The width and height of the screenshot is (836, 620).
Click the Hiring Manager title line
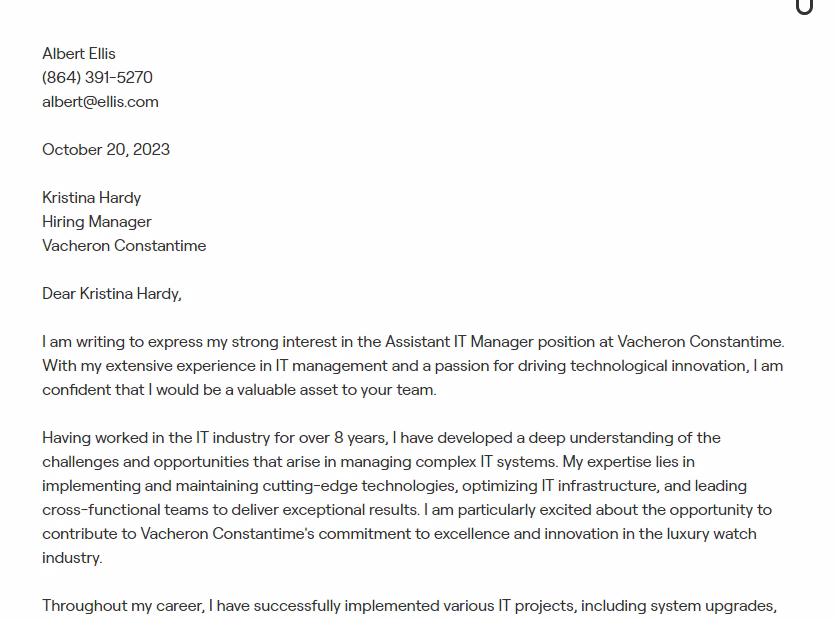(x=97, y=222)
